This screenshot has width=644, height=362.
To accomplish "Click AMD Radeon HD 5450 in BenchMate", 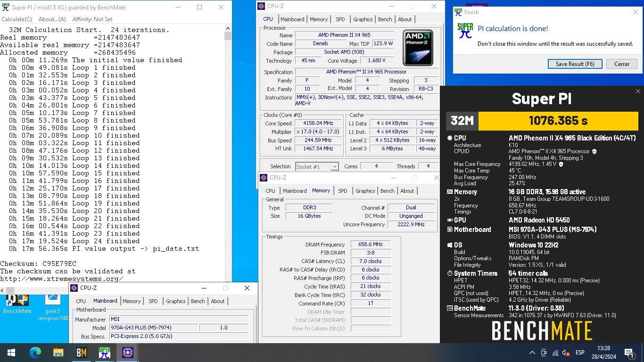I will [x=539, y=220].
